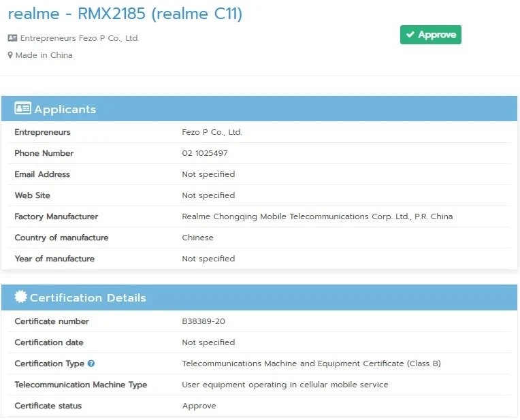Click the checkmark icon in the Approve button
This screenshot has height=420, width=520.
[x=410, y=34]
